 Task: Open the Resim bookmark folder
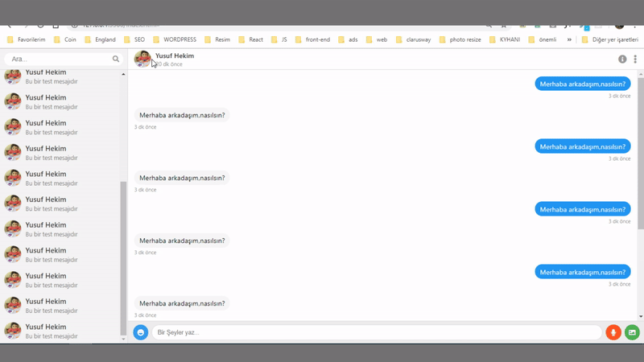coord(217,39)
